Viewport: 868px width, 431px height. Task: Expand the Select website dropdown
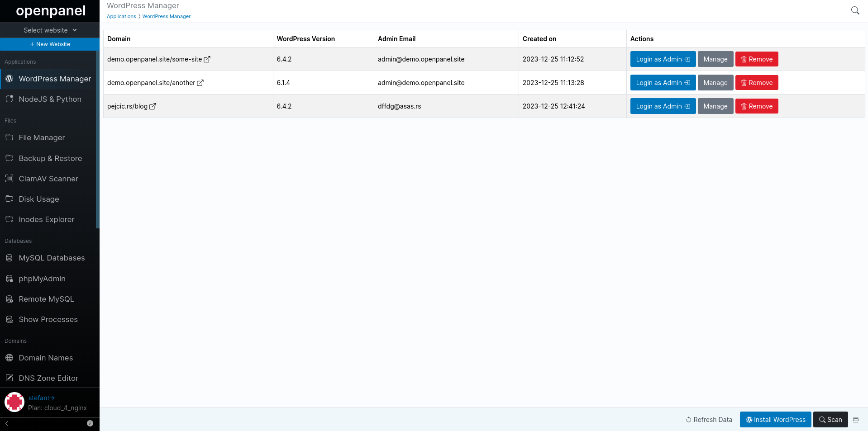coord(50,30)
